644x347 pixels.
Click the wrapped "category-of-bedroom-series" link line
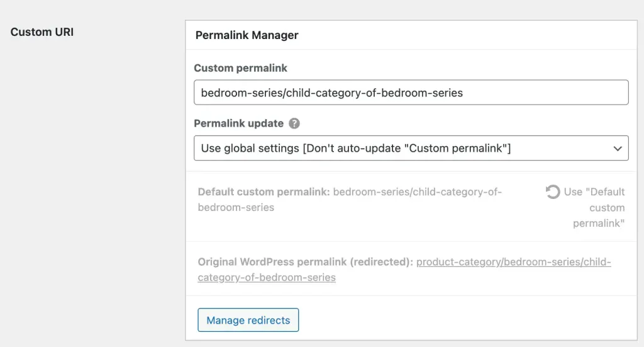[267, 277]
